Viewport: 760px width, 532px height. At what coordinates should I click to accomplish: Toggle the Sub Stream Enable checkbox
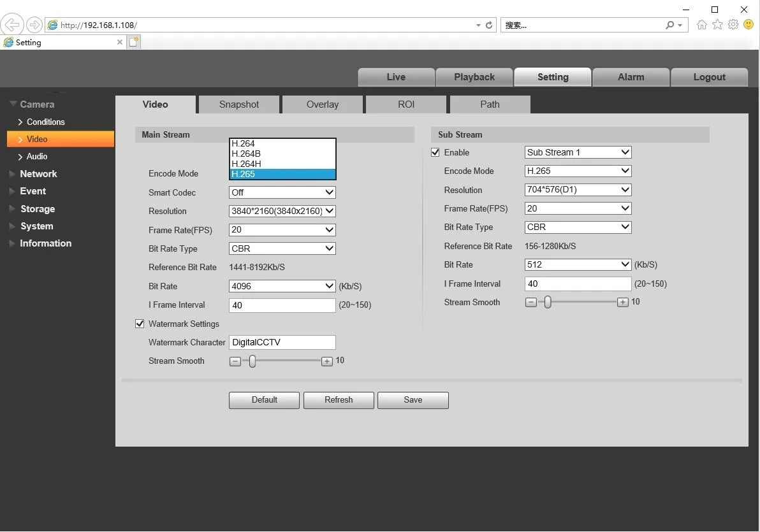click(435, 152)
